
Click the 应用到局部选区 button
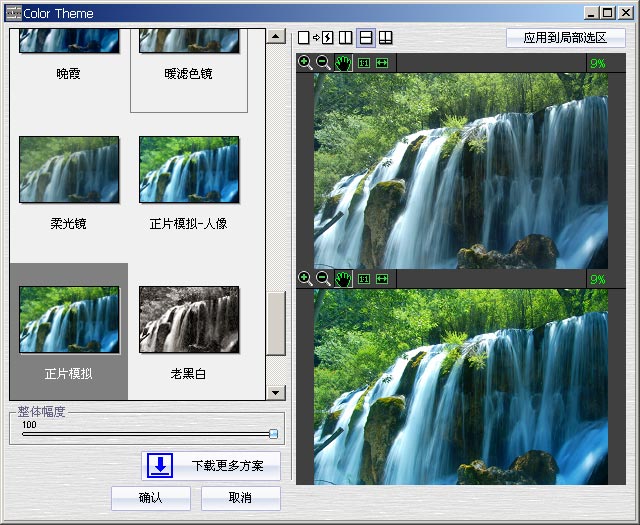click(565, 38)
